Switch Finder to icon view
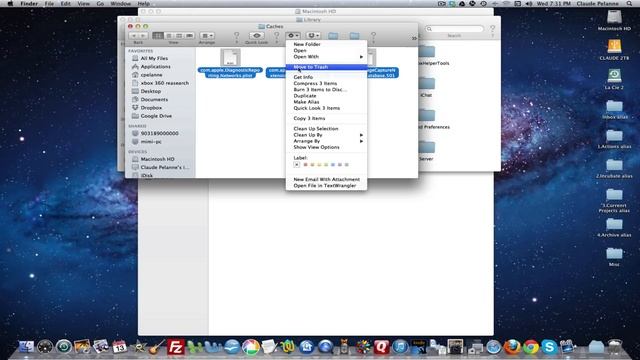The image size is (640, 360). [158, 36]
